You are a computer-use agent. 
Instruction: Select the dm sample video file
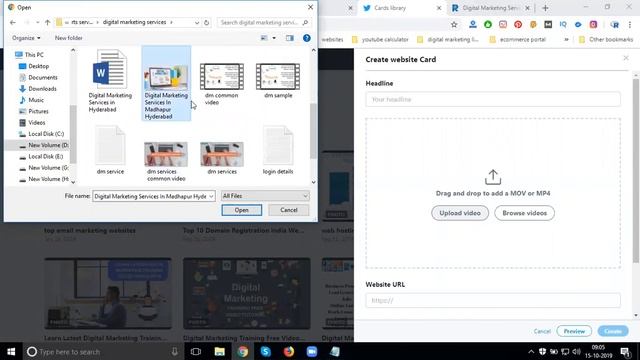tap(278, 80)
